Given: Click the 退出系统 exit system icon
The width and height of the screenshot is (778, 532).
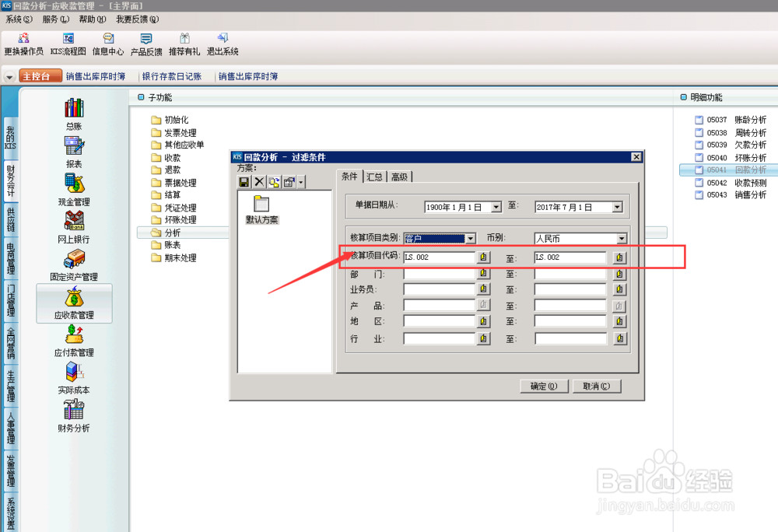Looking at the screenshot, I should coord(223,44).
